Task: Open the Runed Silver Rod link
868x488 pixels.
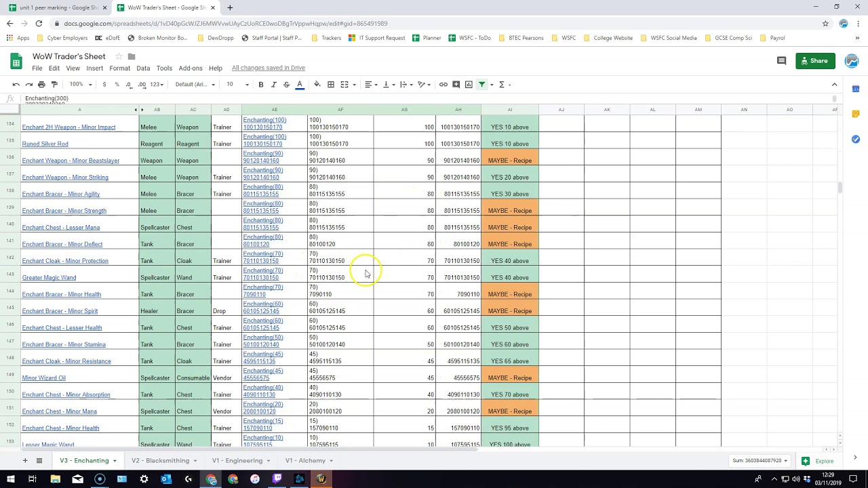Action: [45, 144]
